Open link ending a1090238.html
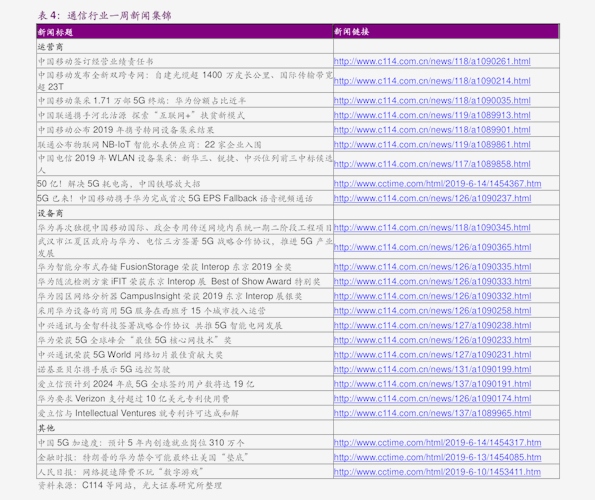 [x=432, y=325]
